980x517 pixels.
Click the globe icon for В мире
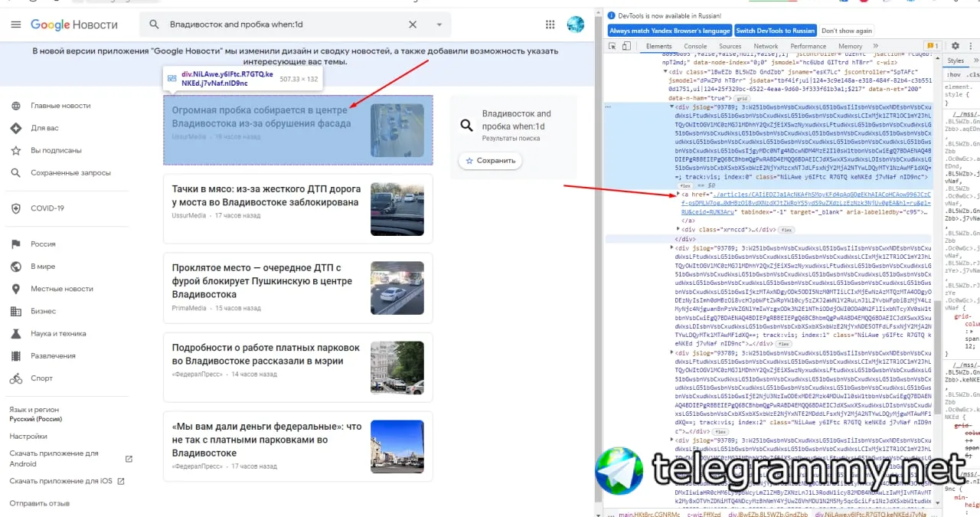[x=16, y=267]
